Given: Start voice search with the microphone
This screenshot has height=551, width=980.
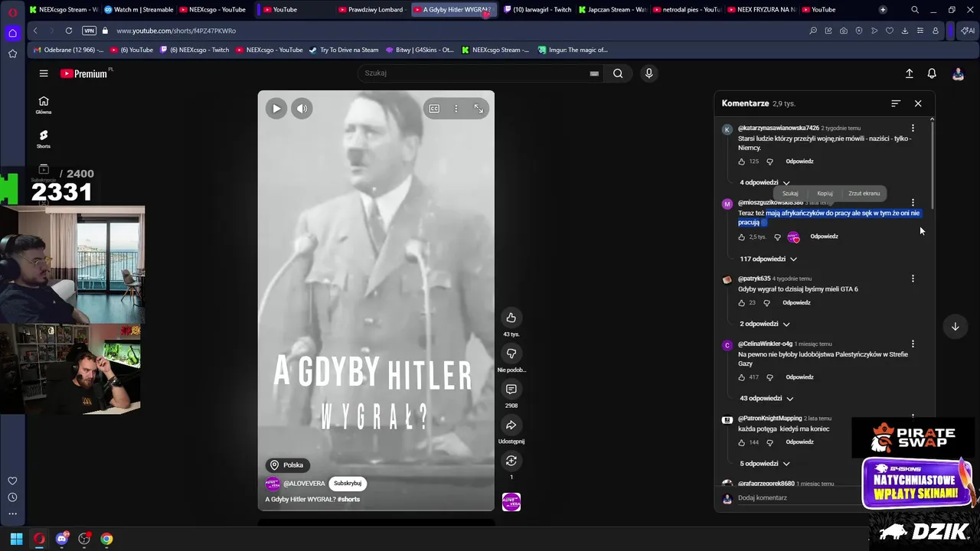Looking at the screenshot, I should (648, 73).
